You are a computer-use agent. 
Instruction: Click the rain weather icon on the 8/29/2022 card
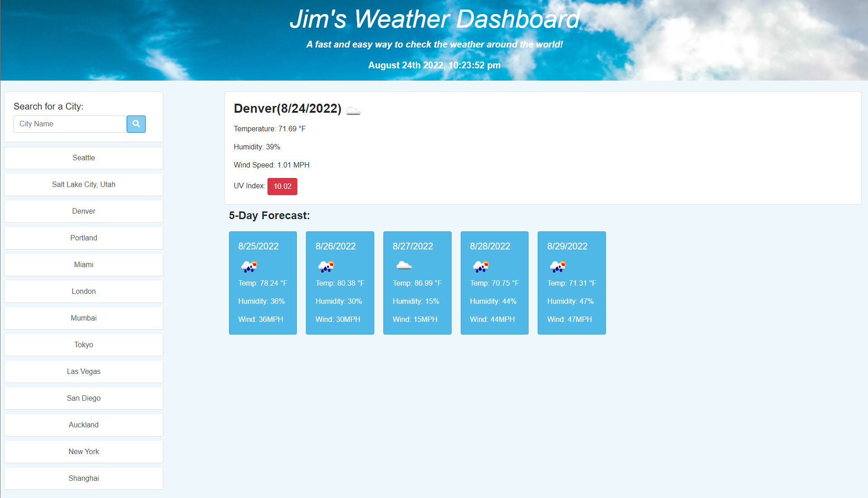(x=558, y=267)
